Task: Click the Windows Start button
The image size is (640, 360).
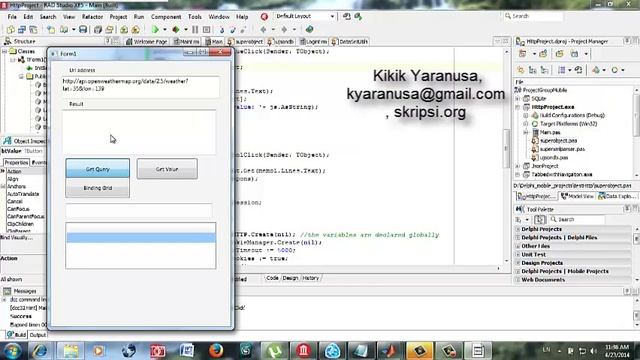Action: click(x=13, y=351)
